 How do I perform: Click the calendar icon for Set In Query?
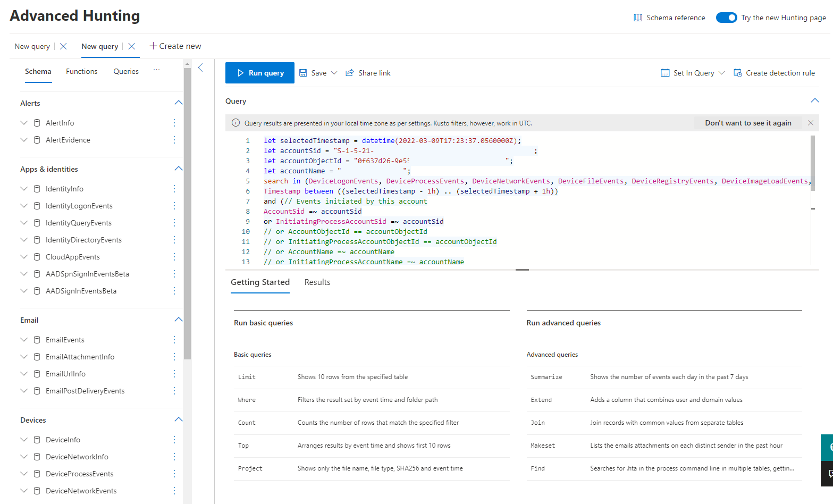(x=665, y=73)
